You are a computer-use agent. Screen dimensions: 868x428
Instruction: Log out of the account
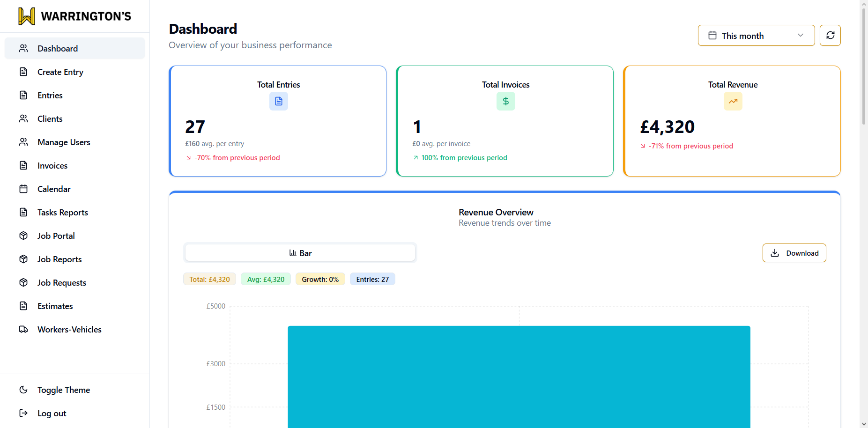click(74, 413)
